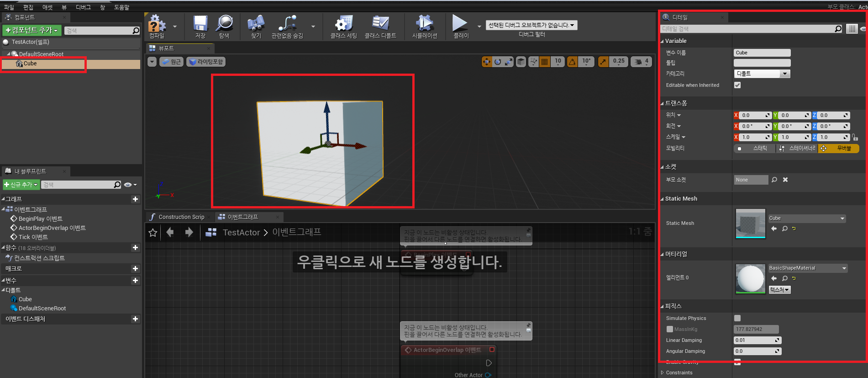Open the 디버그 menu
The width and height of the screenshot is (868, 378).
pyautogui.click(x=83, y=7)
